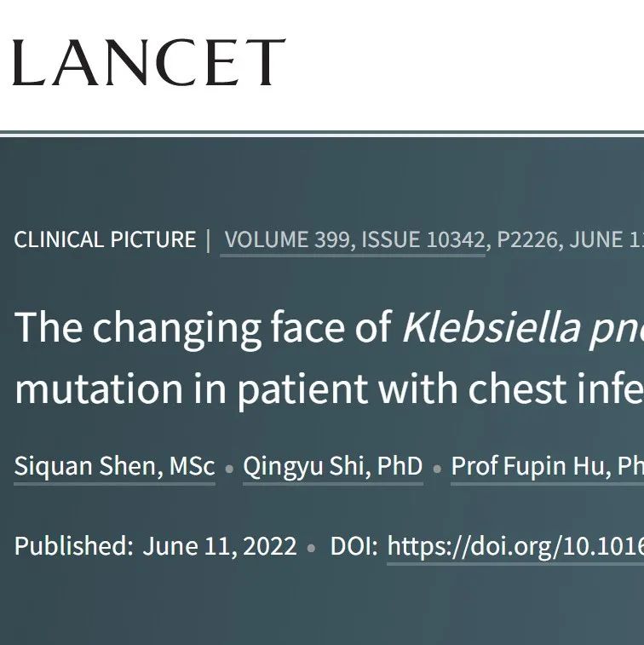This screenshot has width=644, height=645.
Task: Click bullet between Siquan Shen and Qingyu Shi
Action: pos(229,468)
